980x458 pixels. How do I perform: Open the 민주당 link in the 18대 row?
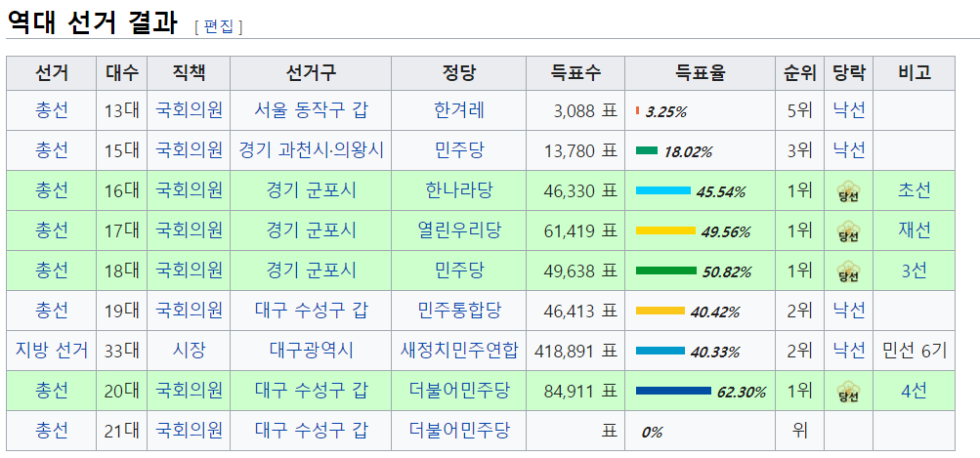[459, 271]
